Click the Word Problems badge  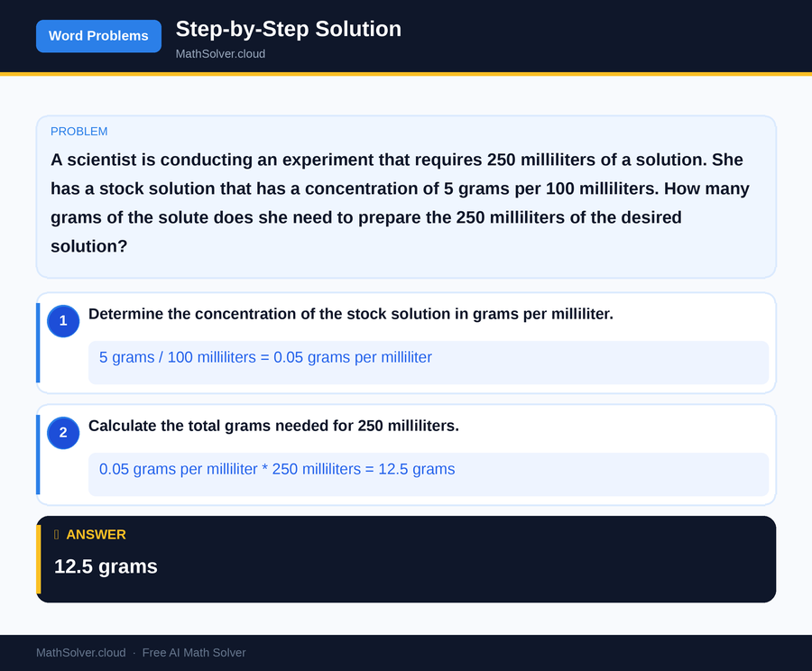pos(98,36)
